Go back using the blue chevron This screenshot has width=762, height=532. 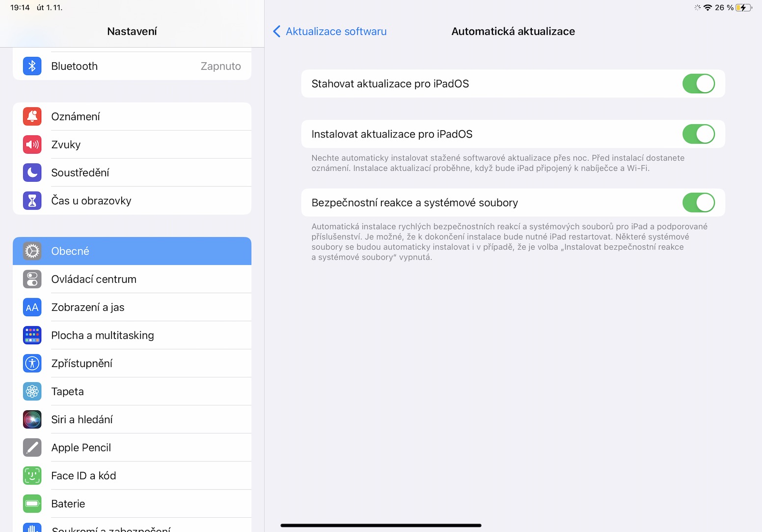click(x=277, y=31)
